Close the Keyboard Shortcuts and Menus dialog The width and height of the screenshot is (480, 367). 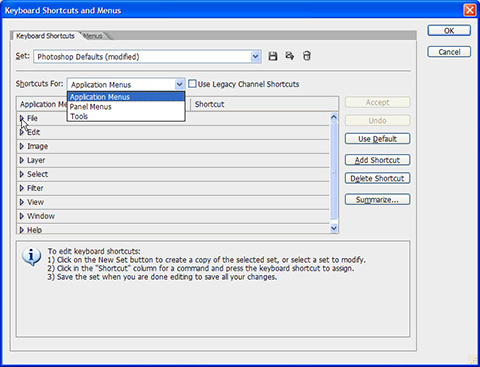pyautogui.click(x=470, y=10)
